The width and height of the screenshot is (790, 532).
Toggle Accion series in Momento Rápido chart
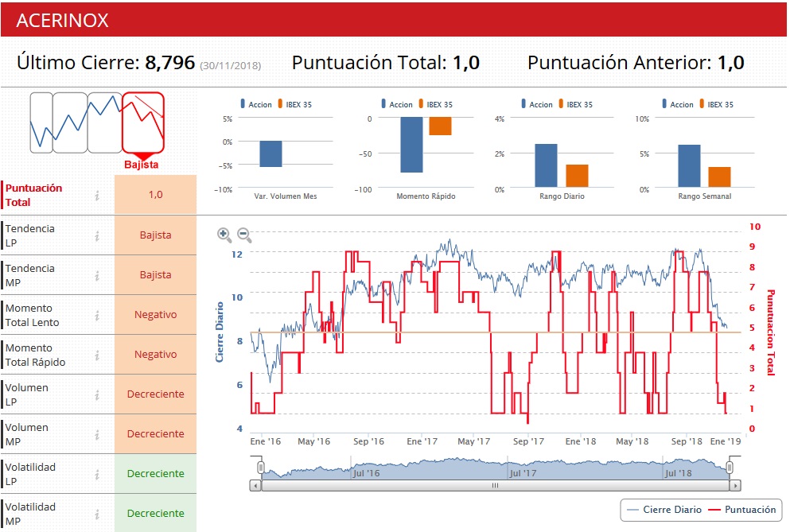pos(397,104)
